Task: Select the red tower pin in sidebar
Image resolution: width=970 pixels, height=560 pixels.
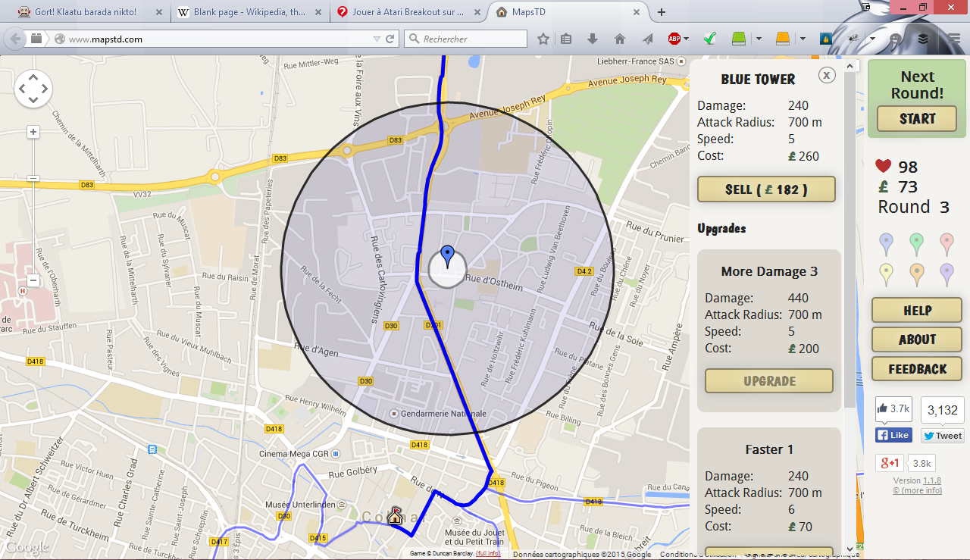Action: [946, 244]
